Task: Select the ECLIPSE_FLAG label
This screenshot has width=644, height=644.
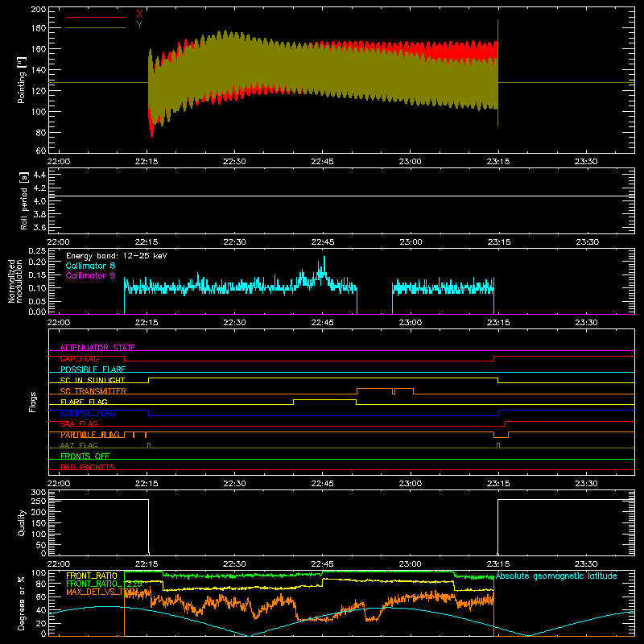Action: [x=88, y=413]
